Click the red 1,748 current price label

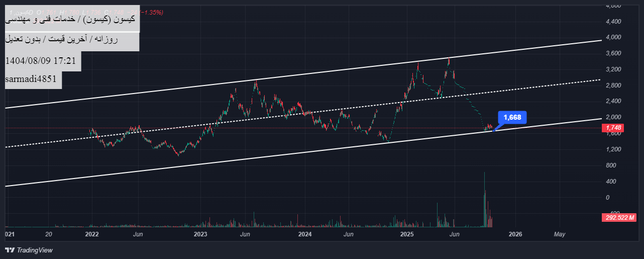pos(613,128)
